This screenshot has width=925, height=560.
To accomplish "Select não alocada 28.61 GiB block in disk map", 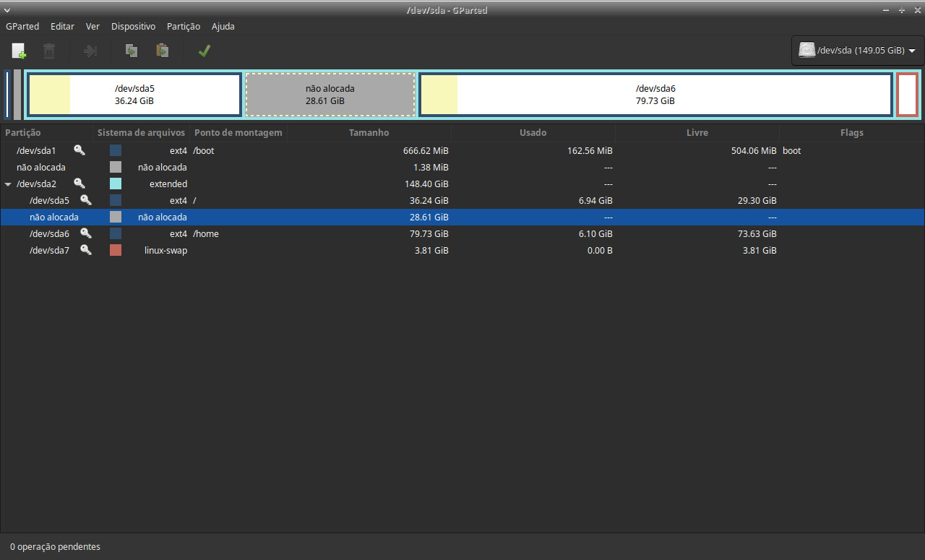I will [x=330, y=95].
